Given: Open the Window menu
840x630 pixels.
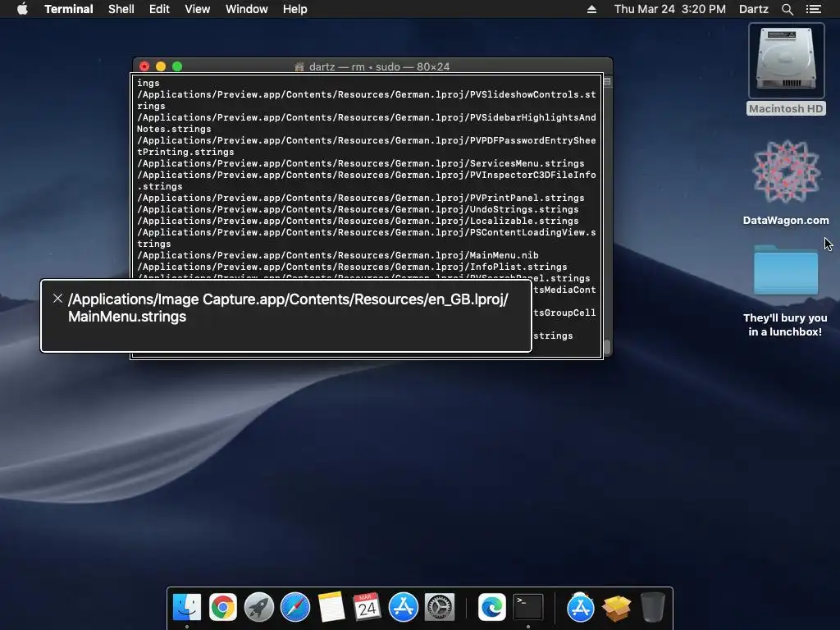Looking at the screenshot, I should (246, 9).
